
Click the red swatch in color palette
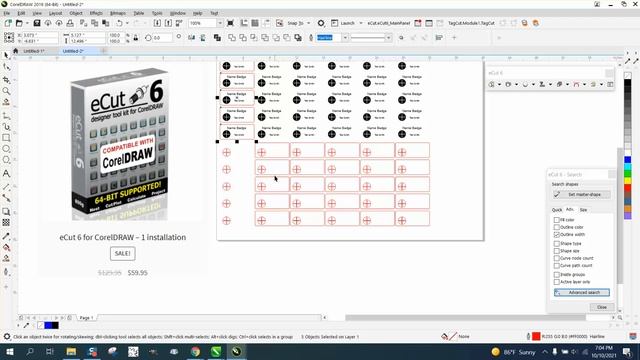(x=628, y=188)
